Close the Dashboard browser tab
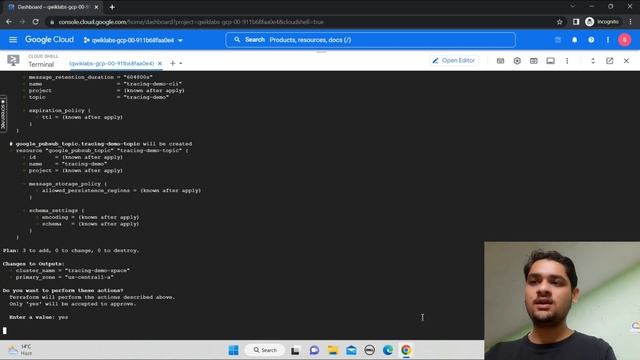640x360 pixels. click(x=96, y=7)
